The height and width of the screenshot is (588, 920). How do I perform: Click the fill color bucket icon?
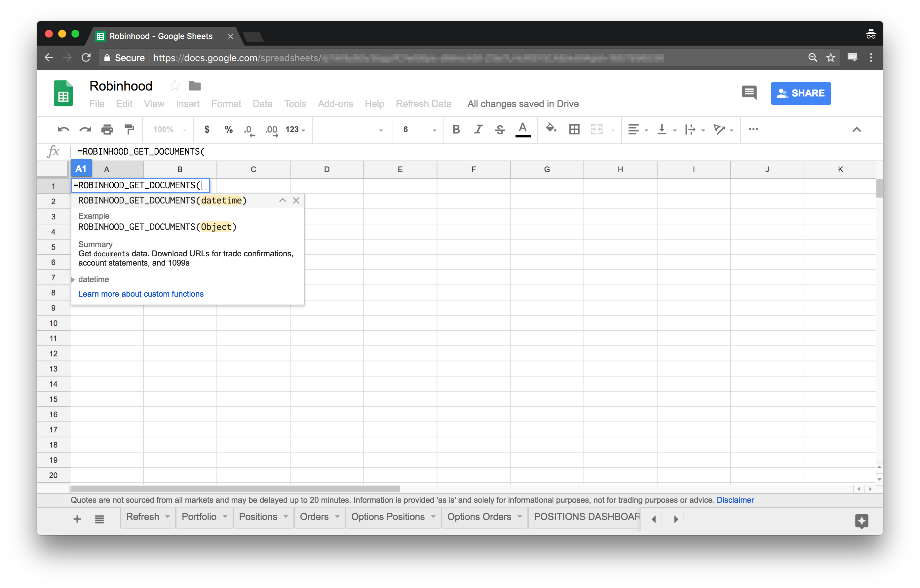coord(551,129)
